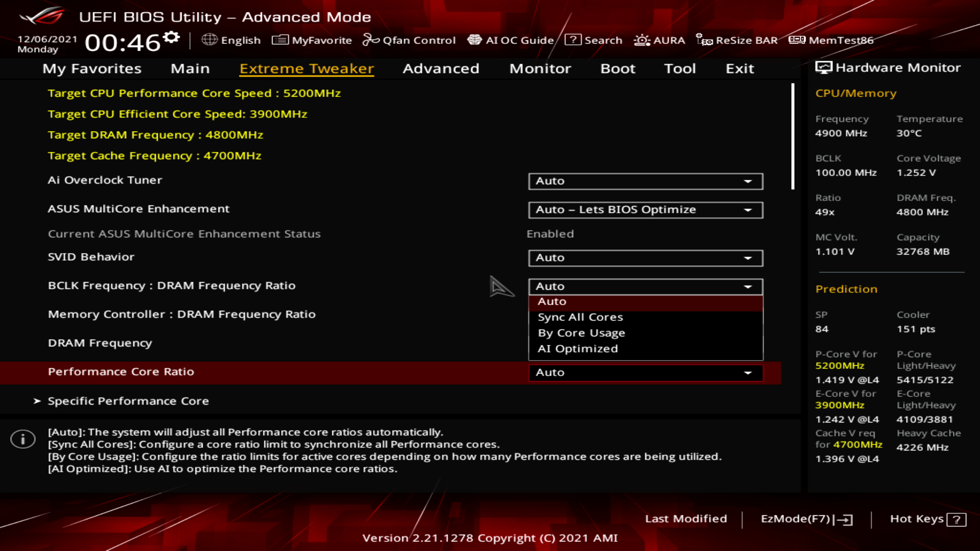Toggle ReSize BAR icon
980x551 pixels.
tap(704, 40)
